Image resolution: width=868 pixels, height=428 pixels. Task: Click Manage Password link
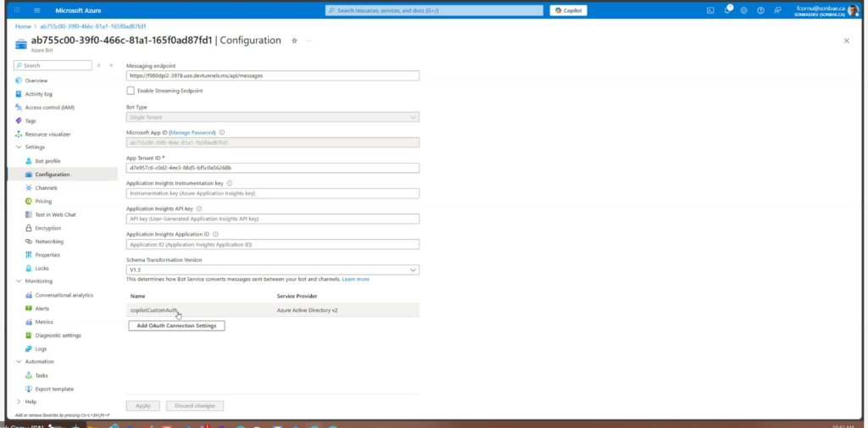click(192, 133)
